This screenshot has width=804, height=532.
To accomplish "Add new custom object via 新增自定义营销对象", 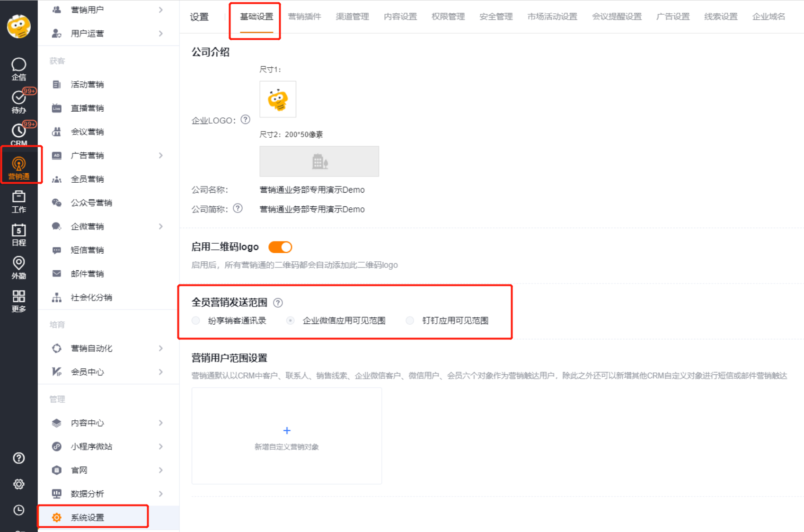I will click(x=287, y=436).
